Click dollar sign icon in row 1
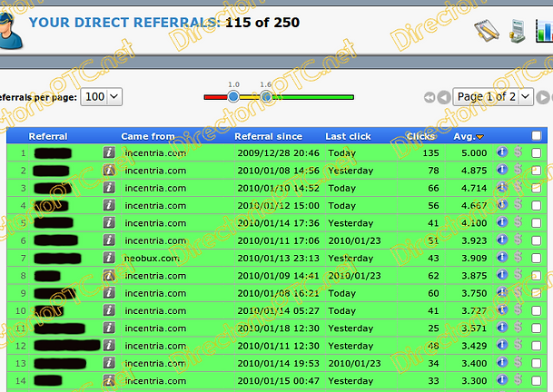Image resolution: width=553 pixels, height=392 pixels. 518,152
